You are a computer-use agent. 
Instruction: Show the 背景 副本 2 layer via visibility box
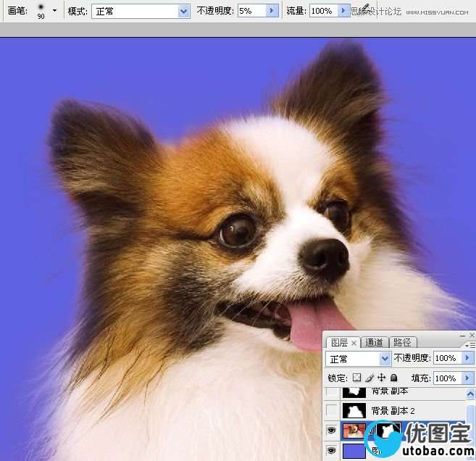point(332,410)
